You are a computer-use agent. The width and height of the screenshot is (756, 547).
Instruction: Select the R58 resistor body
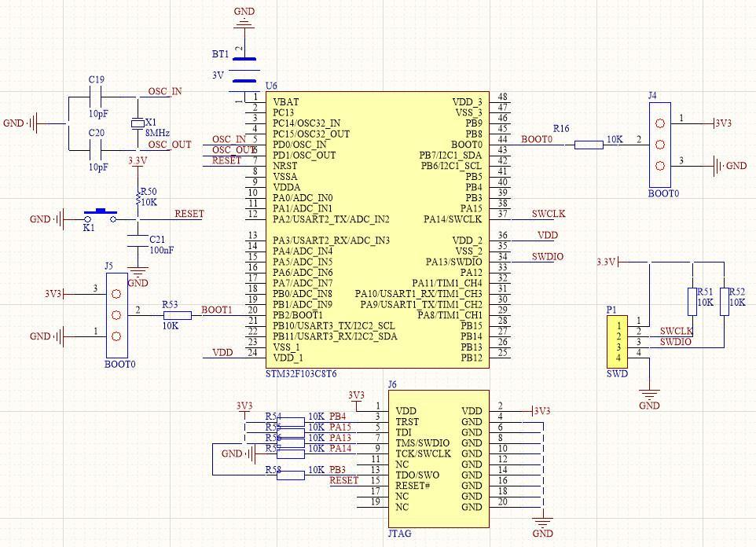291,475
